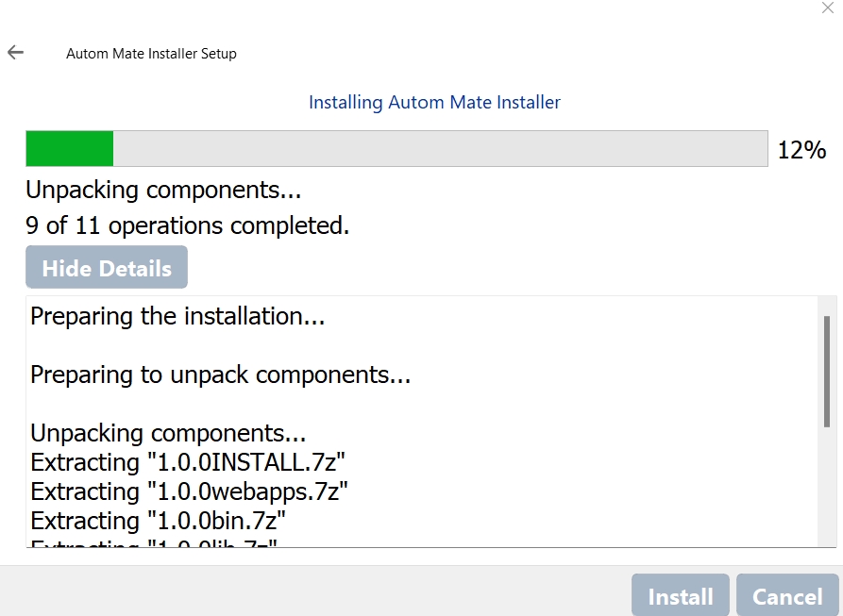The width and height of the screenshot is (843, 616).
Task: Select the Extracting "1.0.0webapps.7z" log entry
Action: coord(190,492)
